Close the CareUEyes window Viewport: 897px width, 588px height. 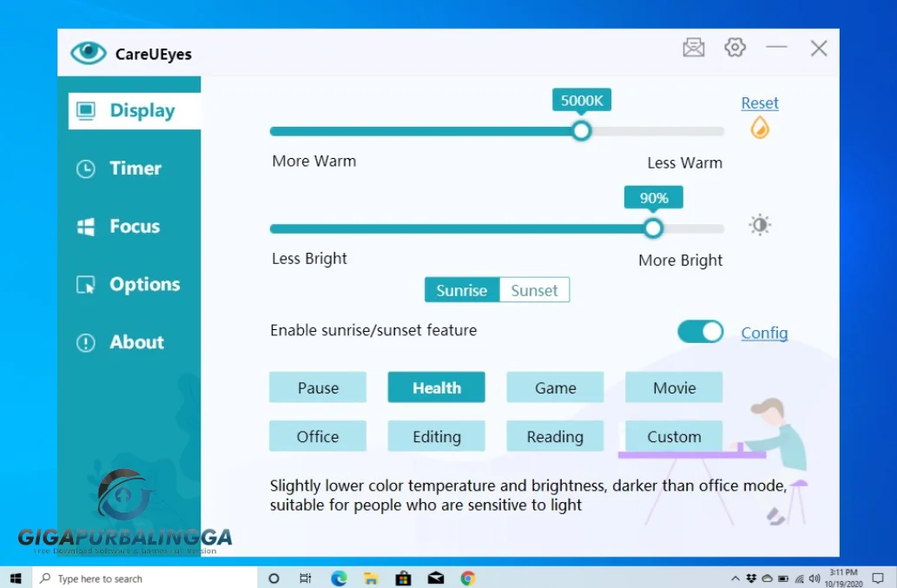pyautogui.click(x=819, y=48)
